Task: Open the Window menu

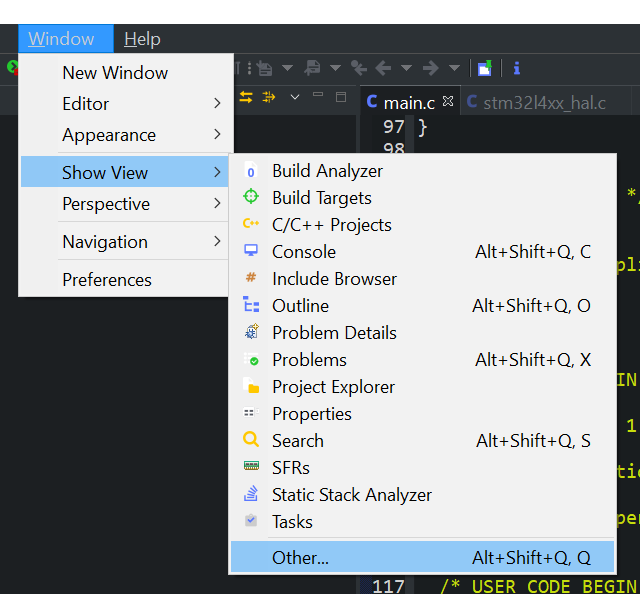Action: pos(66,39)
